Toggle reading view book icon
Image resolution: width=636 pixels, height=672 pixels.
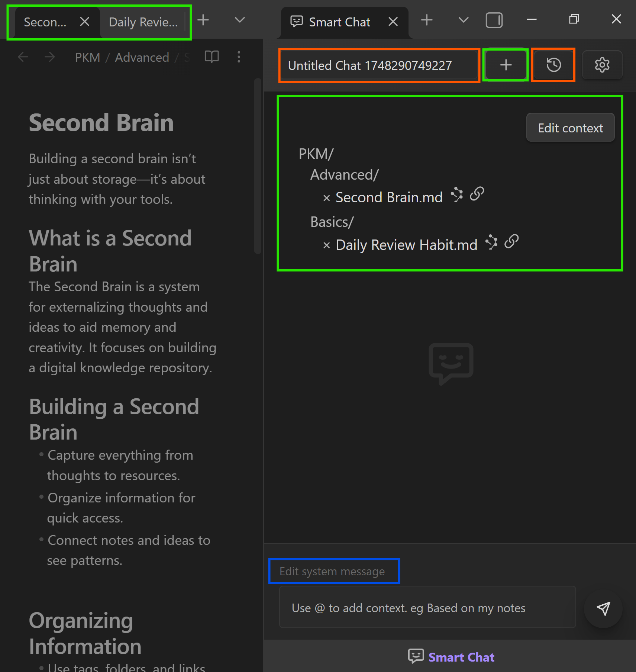coord(212,57)
